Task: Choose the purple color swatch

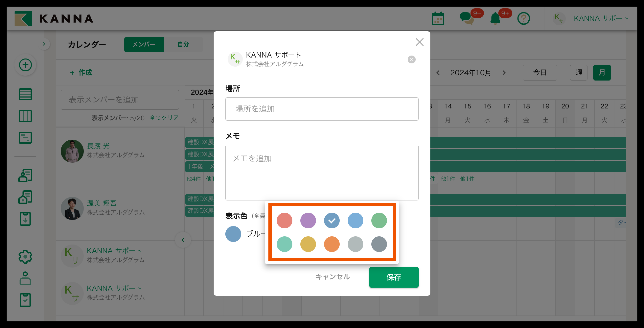Action: 308,221
